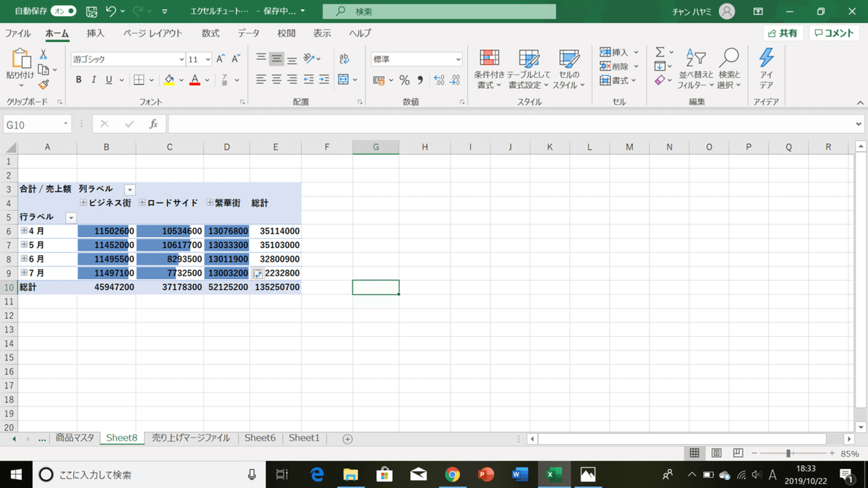The width and height of the screenshot is (868, 488).
Task: Expand the 4月 row group
Action: click(x=25, y=231)
